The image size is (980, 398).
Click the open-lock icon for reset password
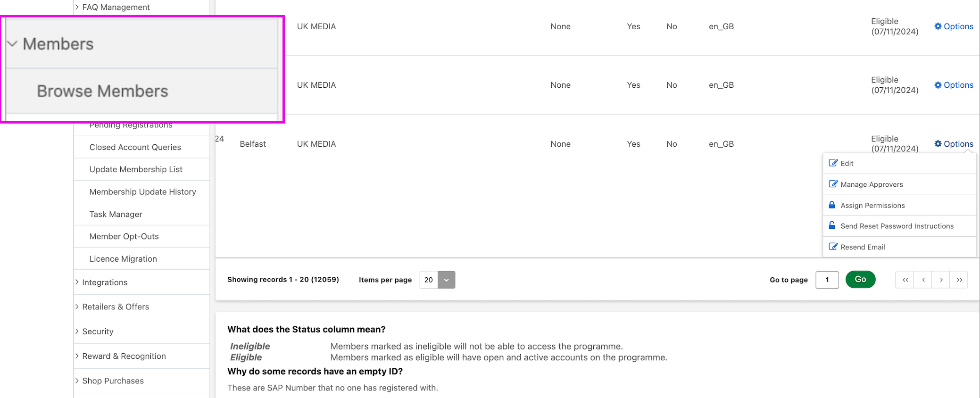point(832,225)
